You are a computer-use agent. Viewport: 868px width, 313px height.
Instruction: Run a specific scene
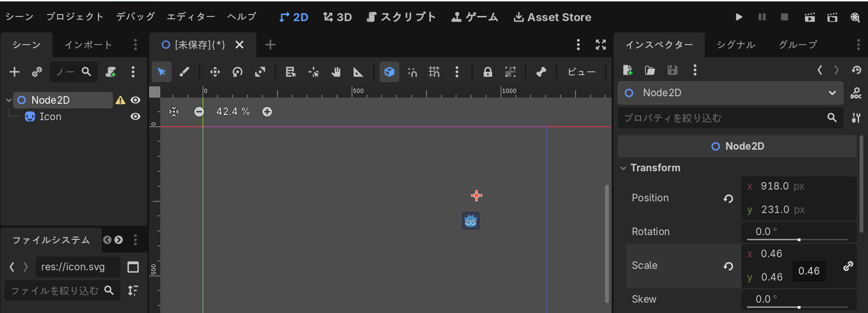pyautogui.click(x=832, y=17)
